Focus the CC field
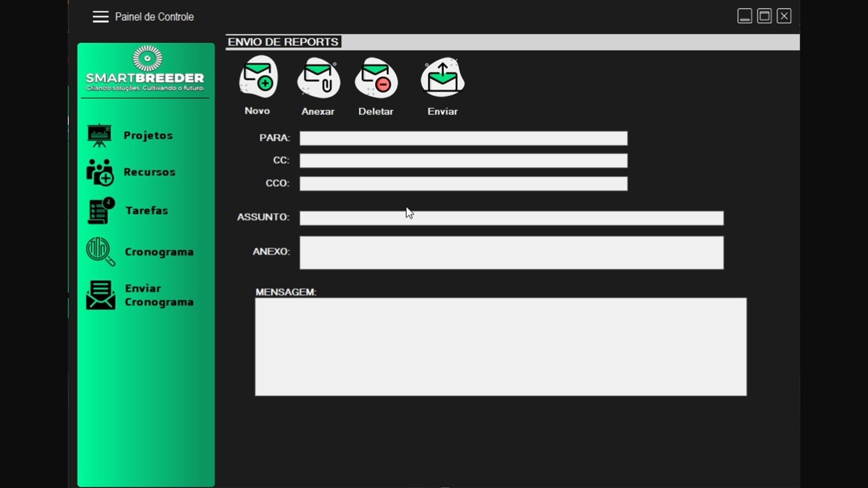Viewport: 868px width, 488px height. (x=464, y=160)
